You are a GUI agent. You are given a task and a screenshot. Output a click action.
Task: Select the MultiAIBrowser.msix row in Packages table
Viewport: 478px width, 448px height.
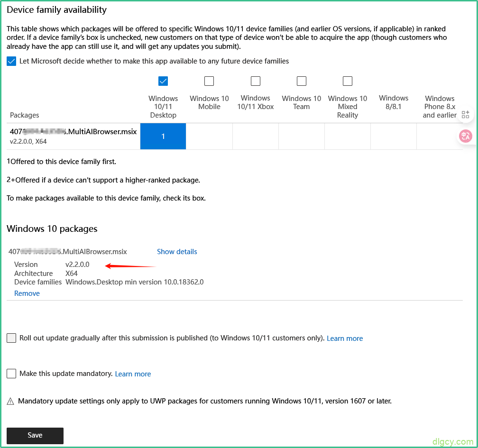click(x=73, y=132)
